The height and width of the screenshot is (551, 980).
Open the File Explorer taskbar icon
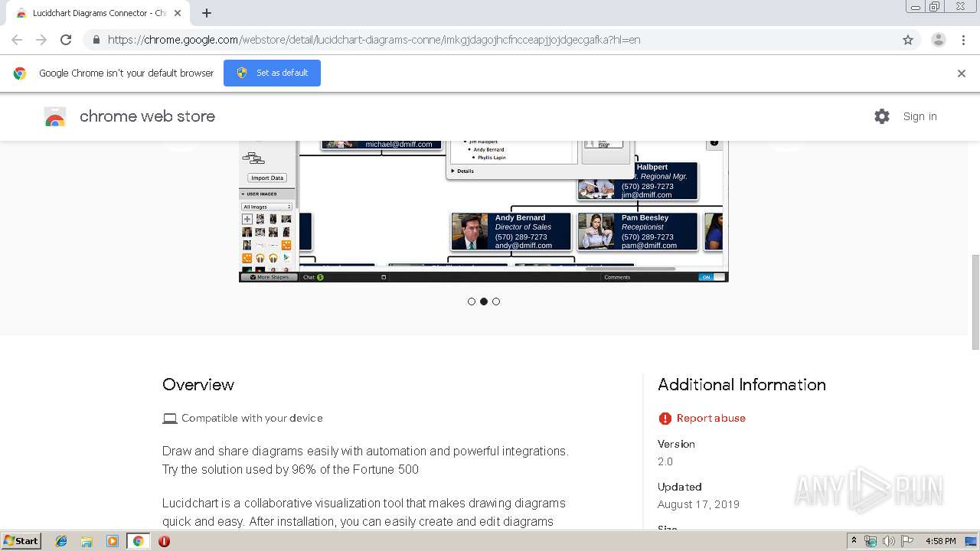(x=87, y=541)
